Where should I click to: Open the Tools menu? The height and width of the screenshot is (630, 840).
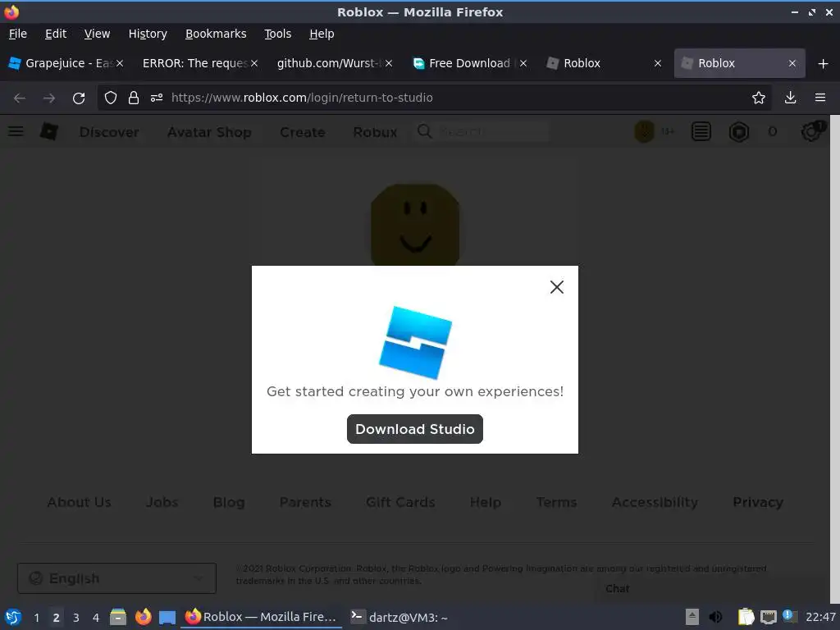(277, 34)
